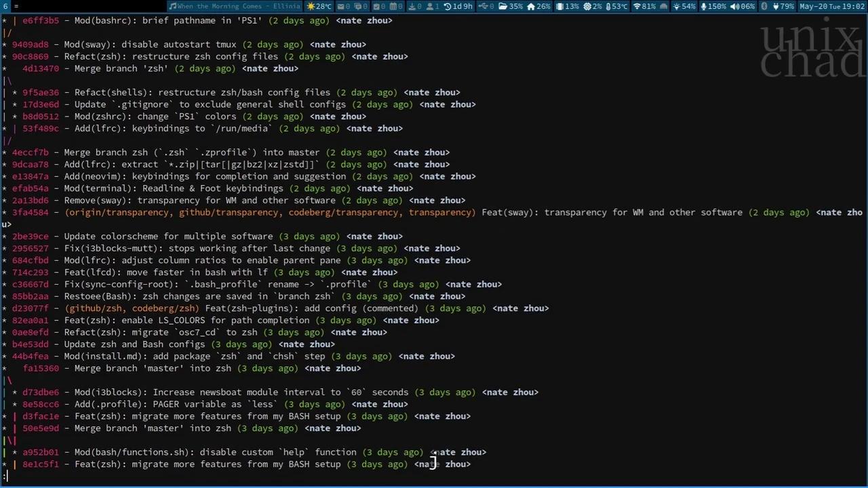
Task: Open home disk usage via the house icon
Action: (x=529, y=6)
